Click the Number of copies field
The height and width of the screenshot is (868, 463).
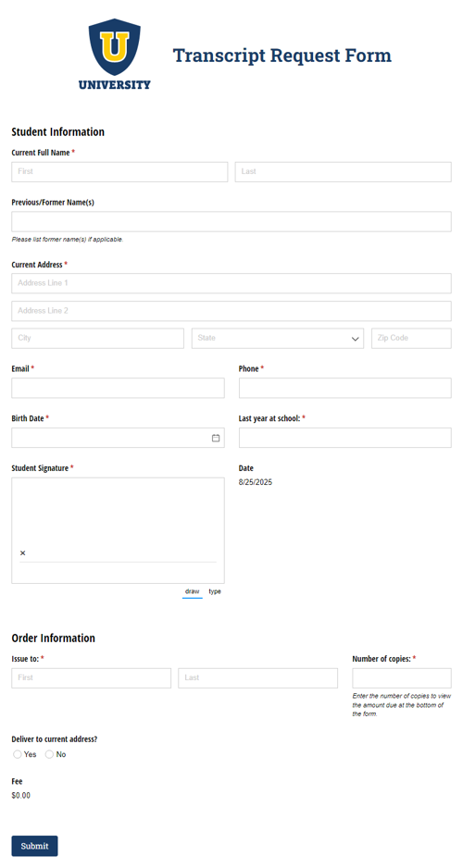[402, 678]
